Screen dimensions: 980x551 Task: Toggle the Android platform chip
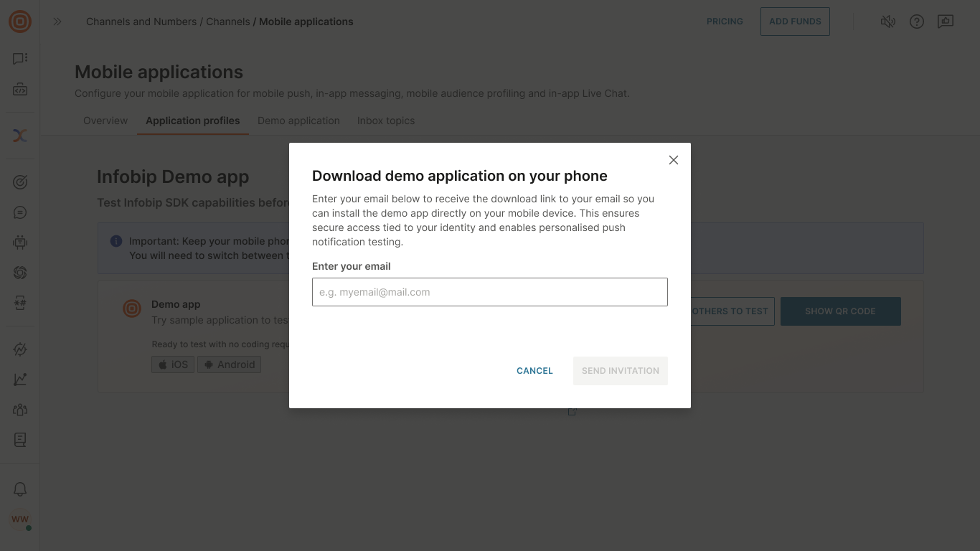click(x=229, y=364)
